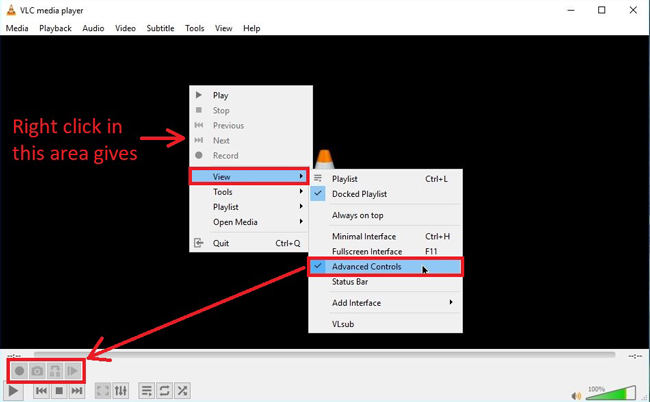
Task: Adjust the green volume slider
Action: (x=611, y=392)
